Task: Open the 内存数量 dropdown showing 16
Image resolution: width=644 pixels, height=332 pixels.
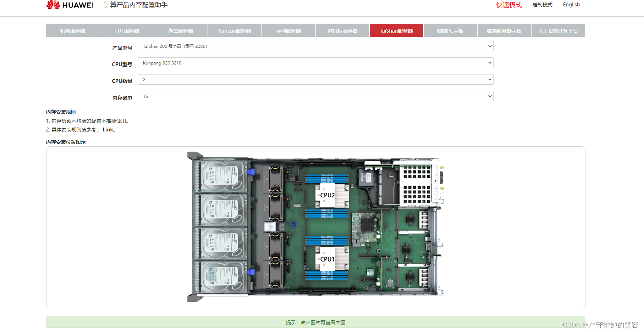Action: tap(315, 96)
